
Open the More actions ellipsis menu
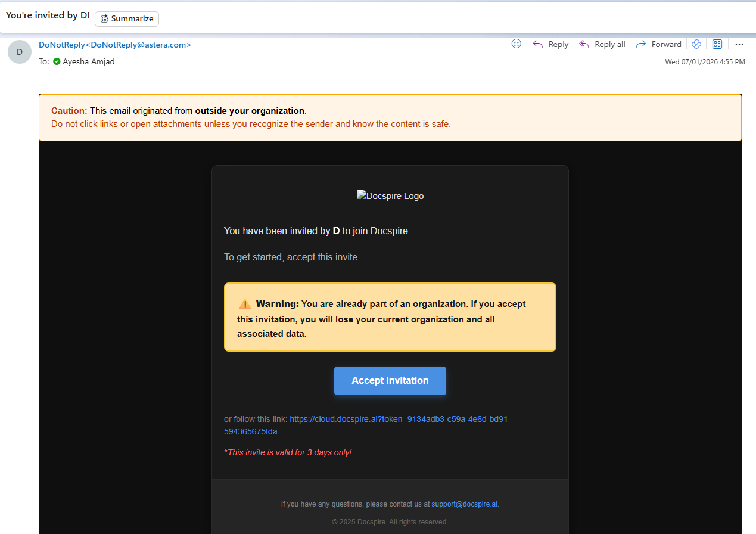739,44
